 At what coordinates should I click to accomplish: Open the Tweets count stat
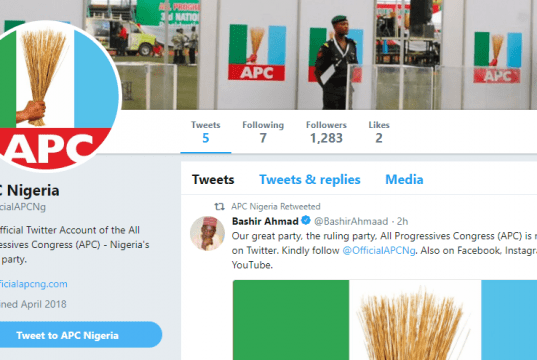coord(205,132)
